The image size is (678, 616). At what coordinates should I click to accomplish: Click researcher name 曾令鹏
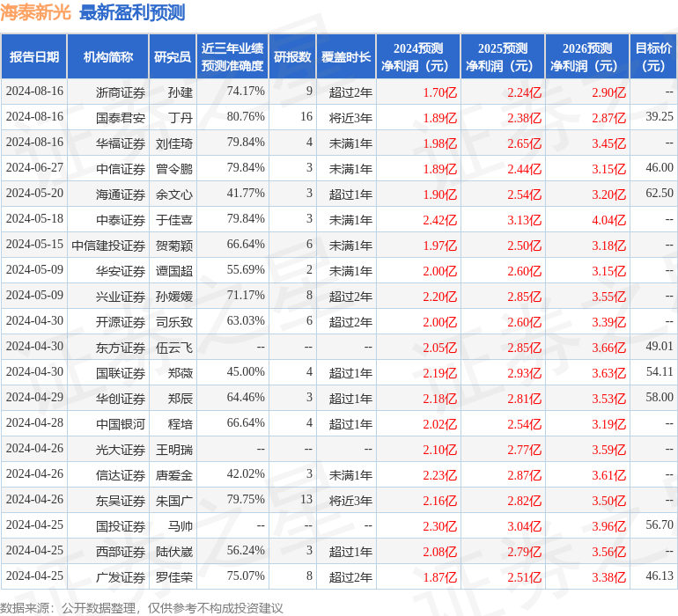[174, 169]
